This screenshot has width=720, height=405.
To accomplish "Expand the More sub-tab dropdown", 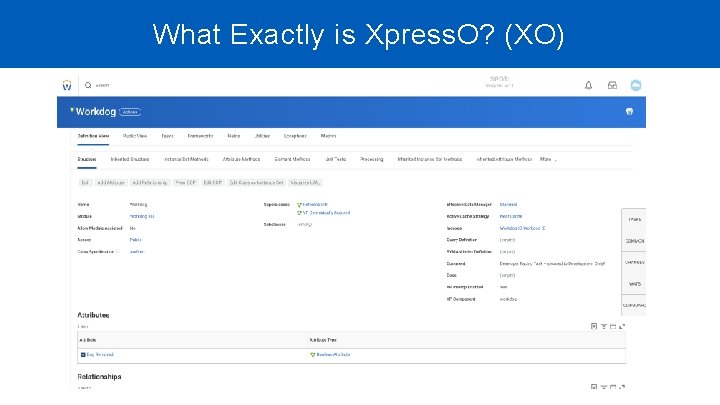I will [548, 159].
